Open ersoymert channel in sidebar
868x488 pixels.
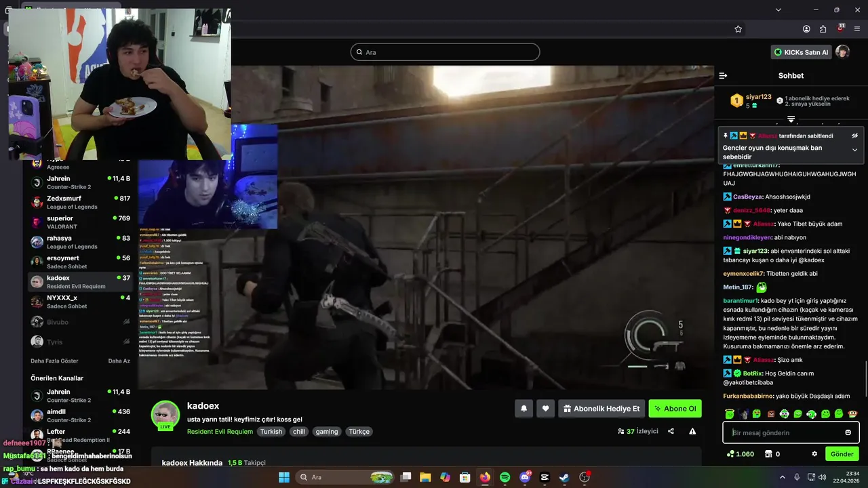coord(80,262)
